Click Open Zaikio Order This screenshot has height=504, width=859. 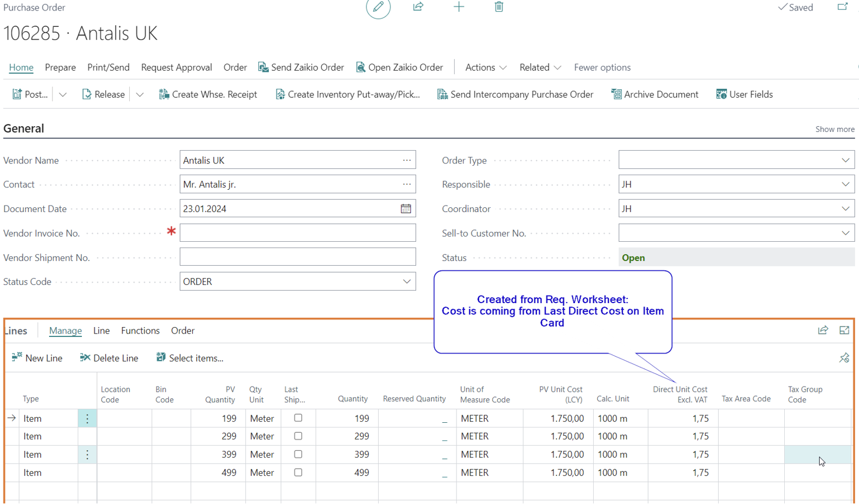[x=399, y=67]
